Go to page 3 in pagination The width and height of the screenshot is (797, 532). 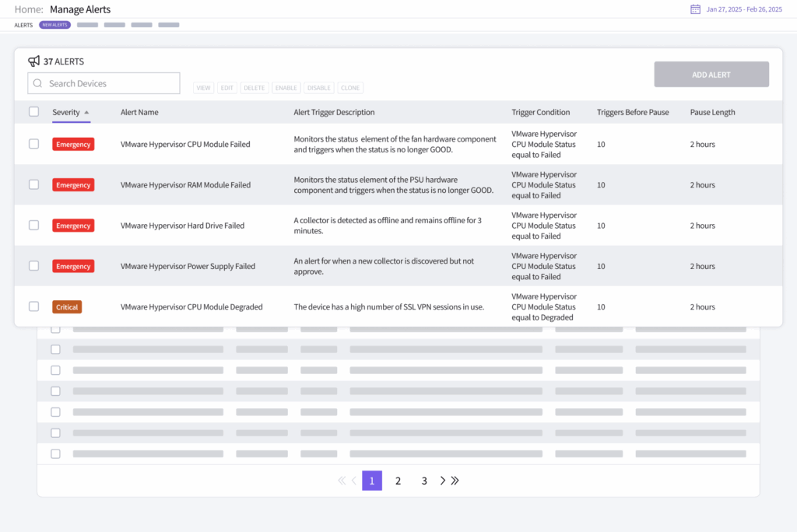(424, 481)
